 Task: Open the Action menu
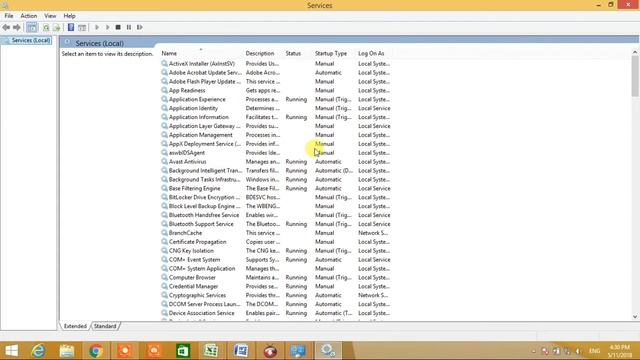pyautogui.click(x=29, y=16)
